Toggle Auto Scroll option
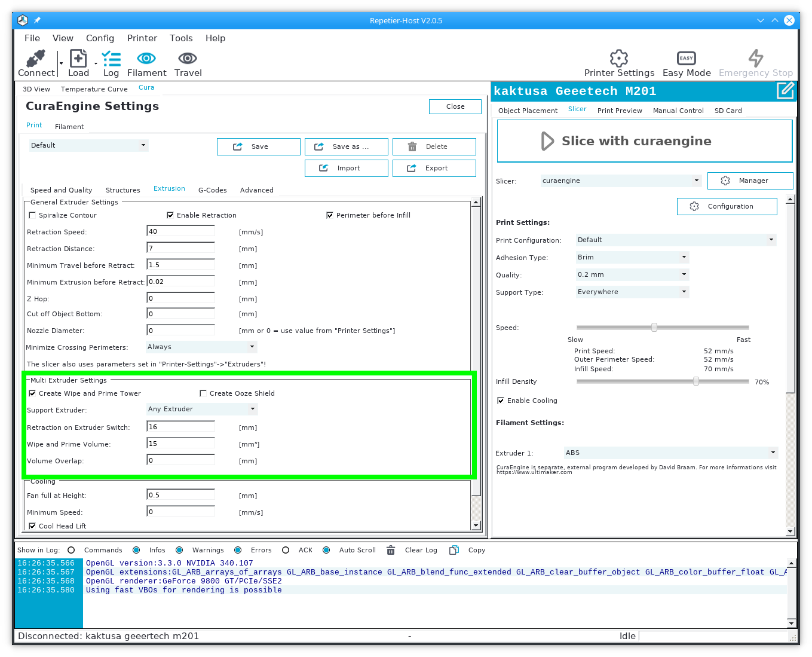 coord(326,550)
